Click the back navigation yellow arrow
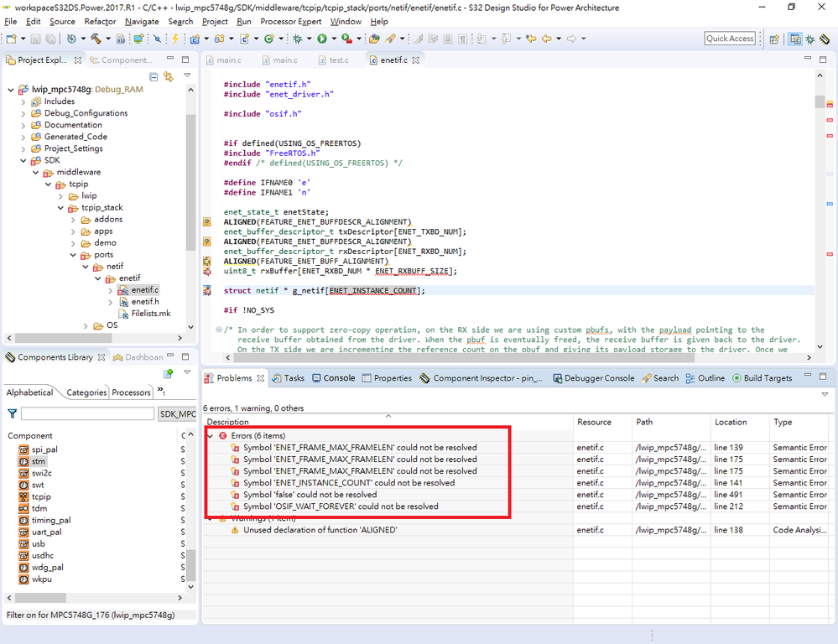Image resolution: width=838 pixels, height=644 pixels. (x=547, y=39)
